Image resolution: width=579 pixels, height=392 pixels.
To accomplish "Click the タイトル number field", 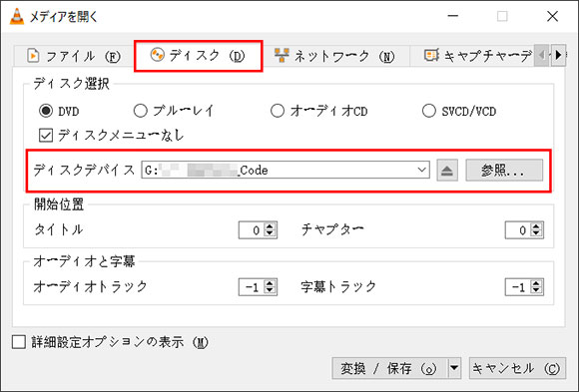I will pos(252,230).
